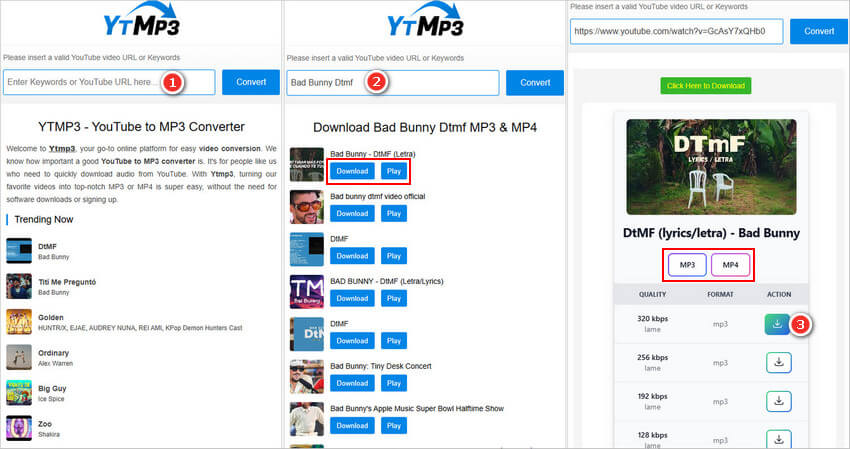The width and height of the screenshot is (850, 449).
Task: Click the DtMF trending thumbnail
Action: pos(19,251)
